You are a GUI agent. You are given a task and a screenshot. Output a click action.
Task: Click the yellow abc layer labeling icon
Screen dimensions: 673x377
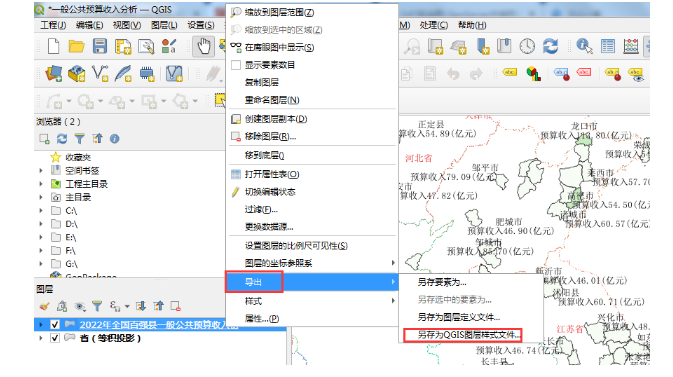pyautogui.click(x=509, y=72)
